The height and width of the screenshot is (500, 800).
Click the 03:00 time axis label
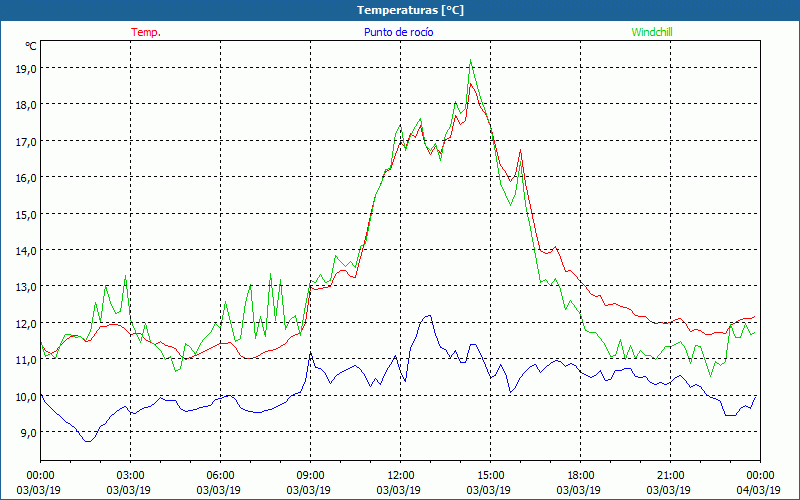pos(130,476)
